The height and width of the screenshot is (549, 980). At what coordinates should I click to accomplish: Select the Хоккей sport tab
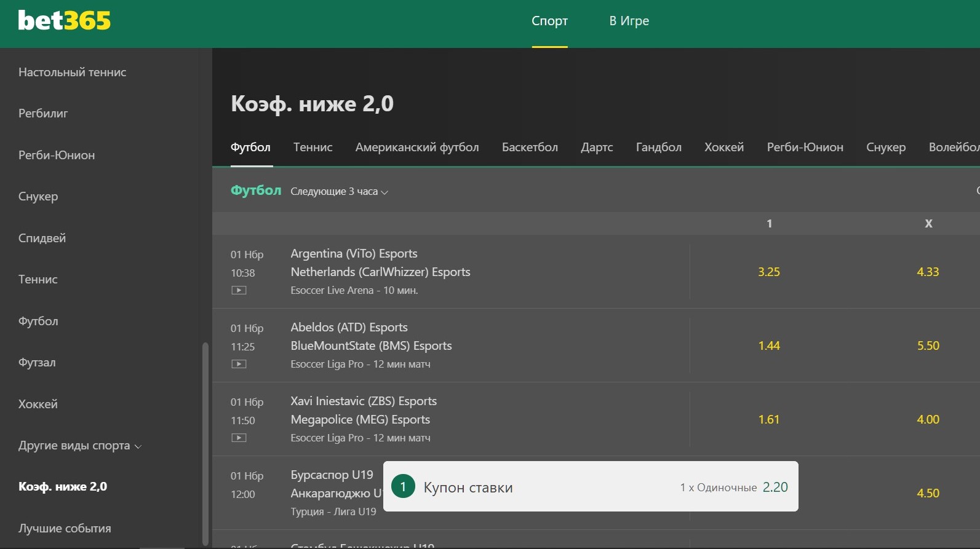(724, 148)
